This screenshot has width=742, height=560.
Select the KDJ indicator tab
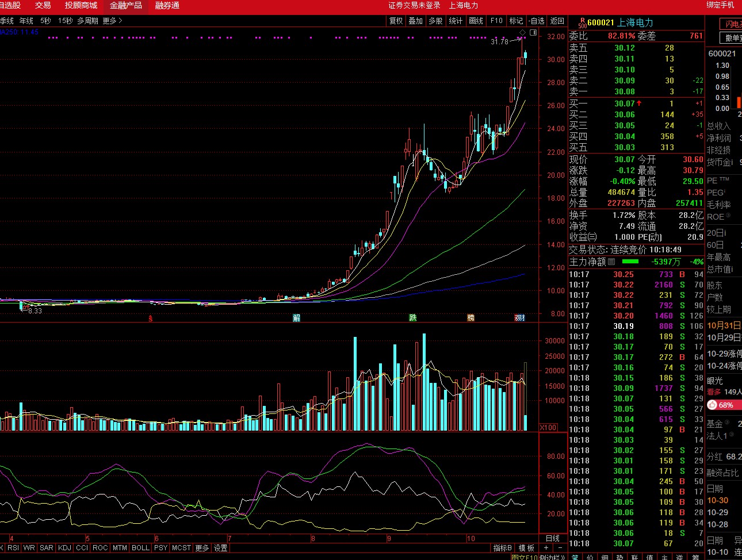[x=64, y=548]
